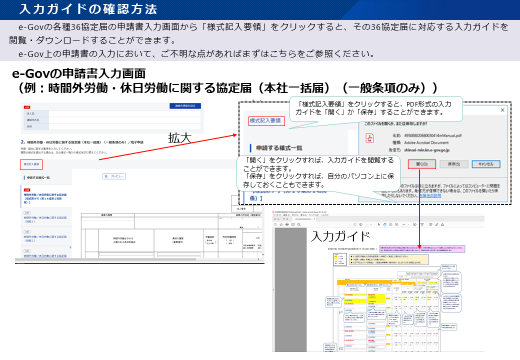Click the preview button above the form table

coord(114,176)
